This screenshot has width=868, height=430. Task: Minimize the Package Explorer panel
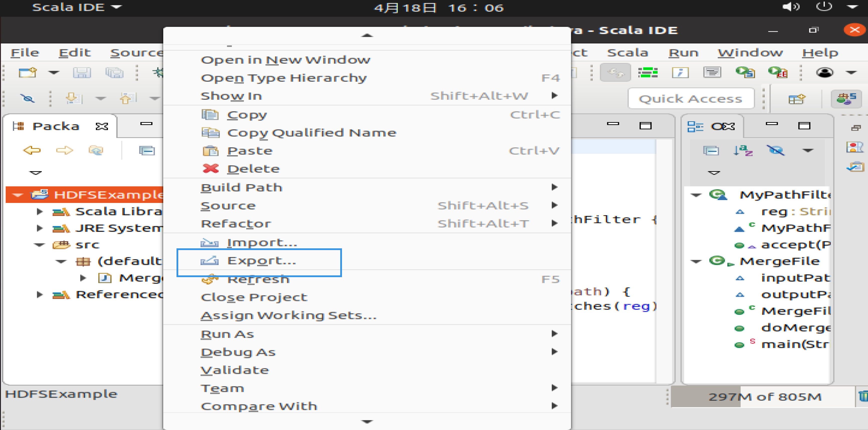tap(146, 124)
